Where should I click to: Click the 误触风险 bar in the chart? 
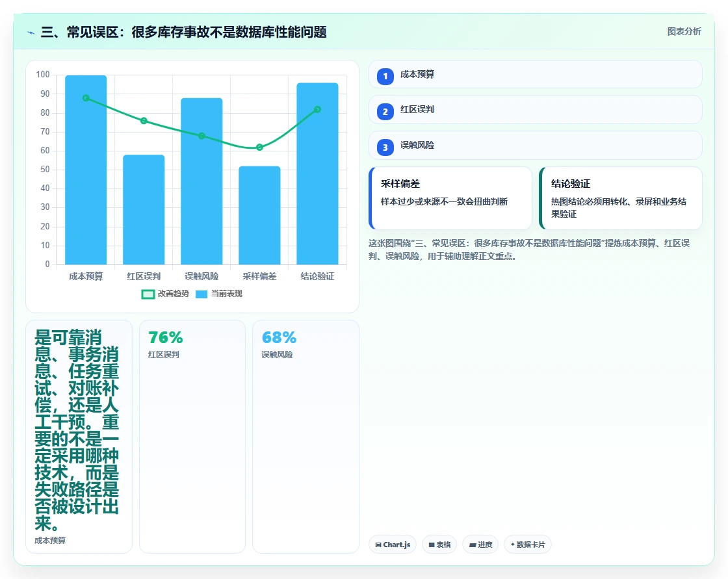pos(201,181)
